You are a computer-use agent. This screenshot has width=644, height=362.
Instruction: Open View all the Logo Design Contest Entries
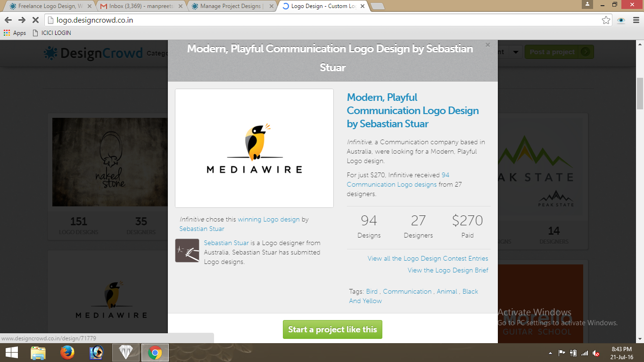point(428,258)
